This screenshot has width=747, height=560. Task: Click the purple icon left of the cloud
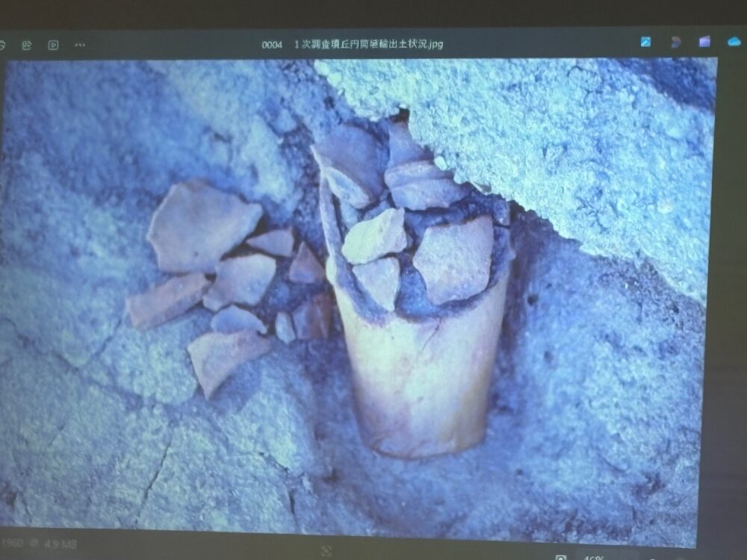(704, 42)
